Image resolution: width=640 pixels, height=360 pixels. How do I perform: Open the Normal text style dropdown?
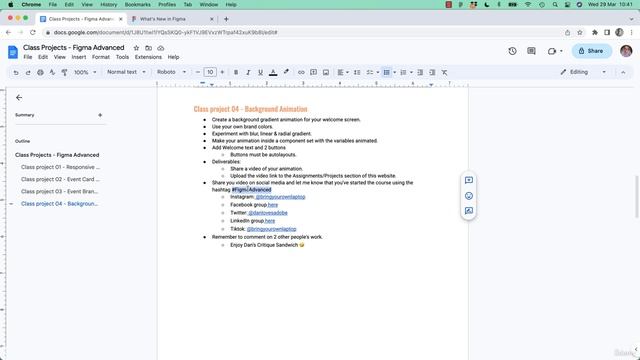pos(126,72)
